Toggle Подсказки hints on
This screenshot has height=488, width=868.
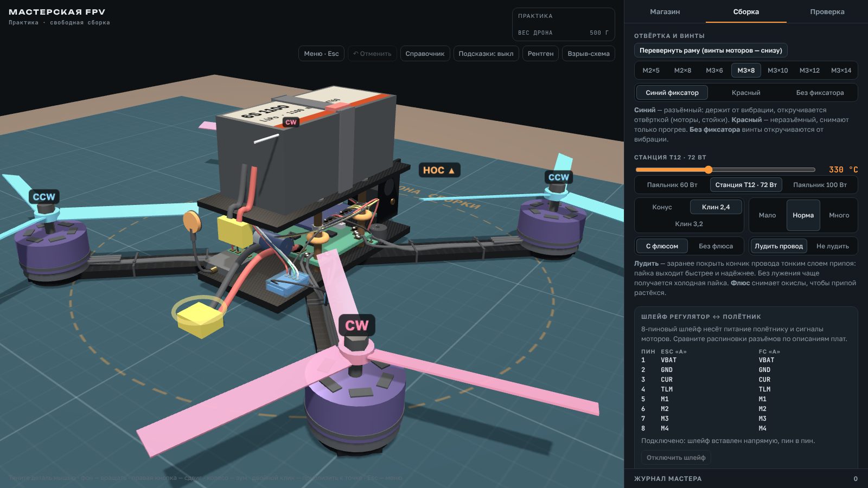(x=486, y=54)
